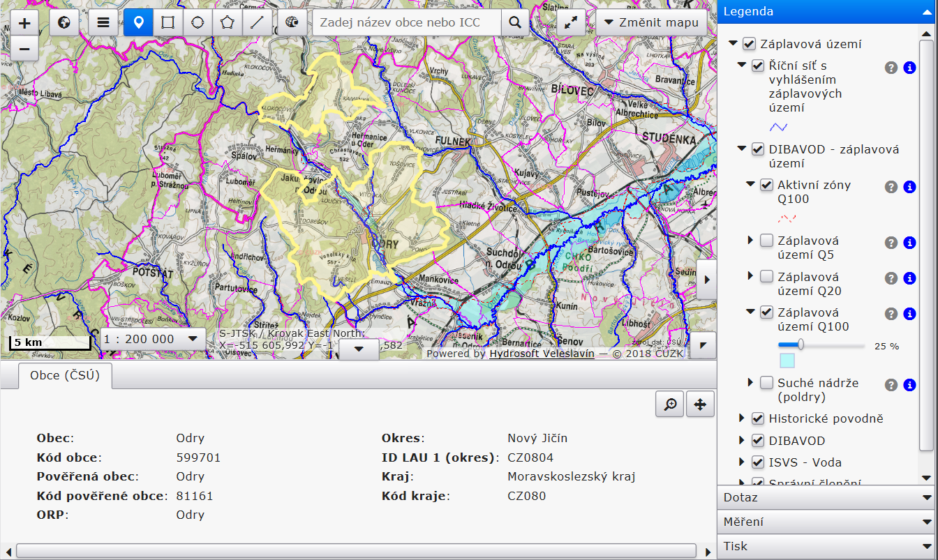Screen dimensions: 938x560
Task: Open help for Záplavová území Q5
Action: click(891, 243)
